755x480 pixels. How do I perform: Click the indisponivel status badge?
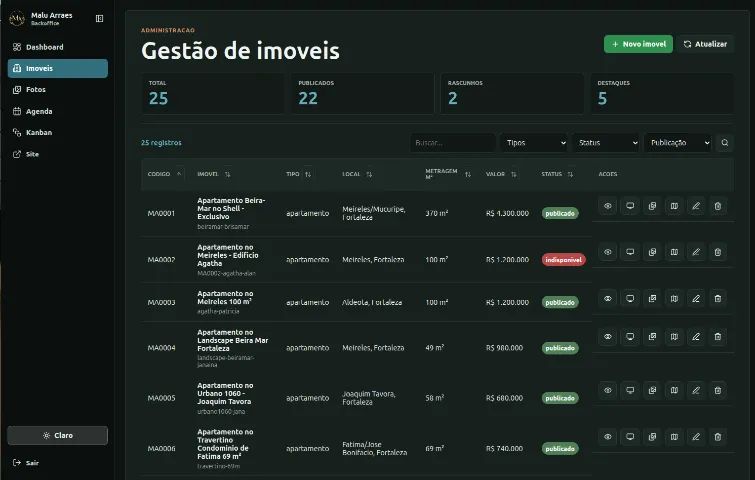coord(563,259)
